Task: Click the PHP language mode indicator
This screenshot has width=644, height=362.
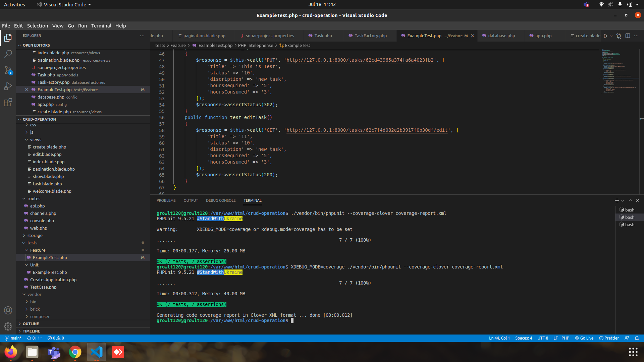Action: 565,338
